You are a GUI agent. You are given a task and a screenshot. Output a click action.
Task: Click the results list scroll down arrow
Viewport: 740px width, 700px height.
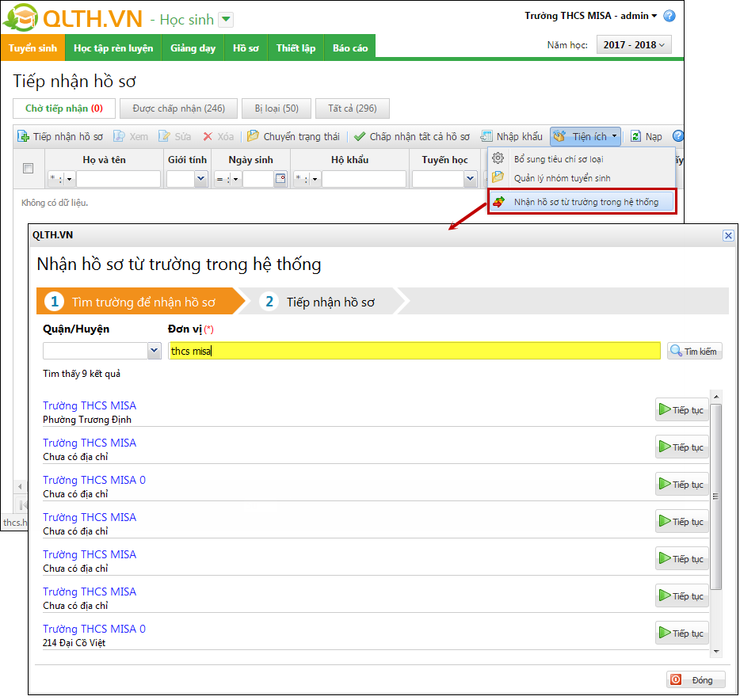click(x=716, y=652)
